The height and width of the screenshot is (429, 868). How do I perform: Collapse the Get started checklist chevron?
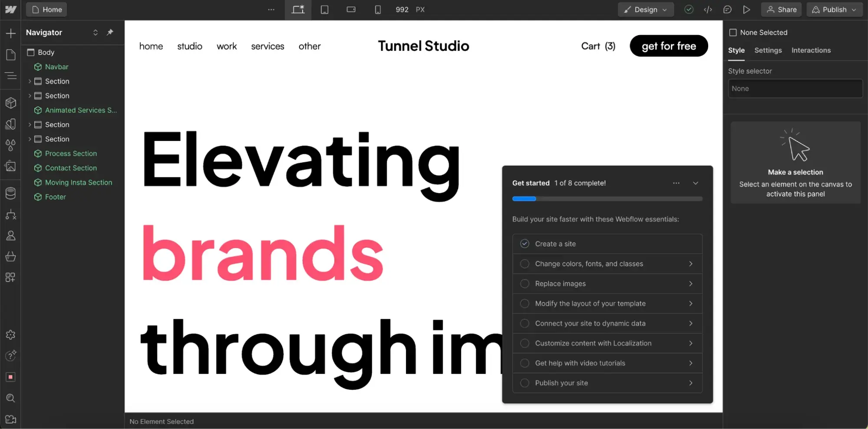[696, 183]
